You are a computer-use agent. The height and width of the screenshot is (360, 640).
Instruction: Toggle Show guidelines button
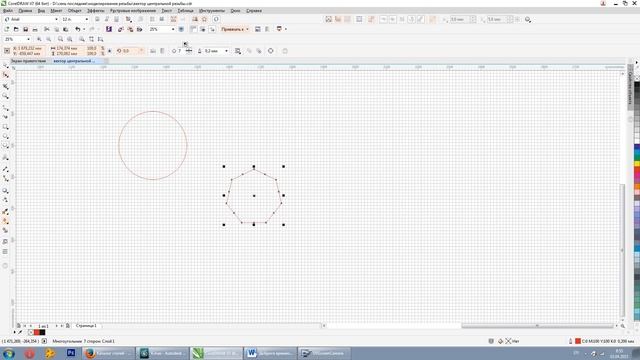click(212, 29)
